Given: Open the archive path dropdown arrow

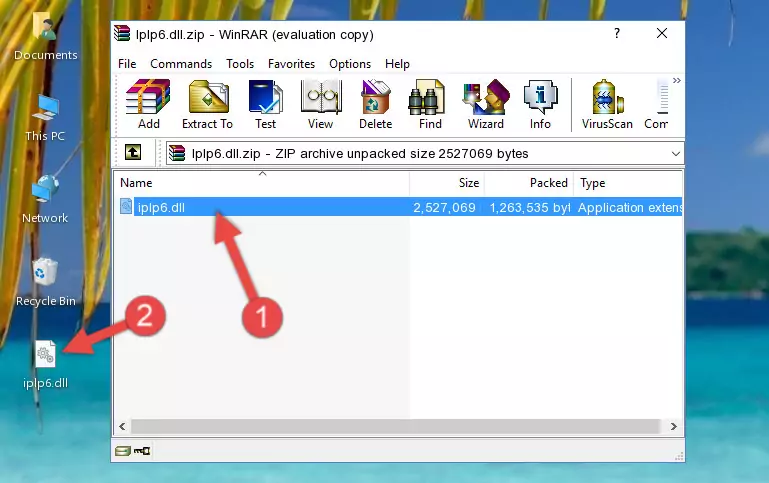Looking at the screenshot, I should click(675, 154).
